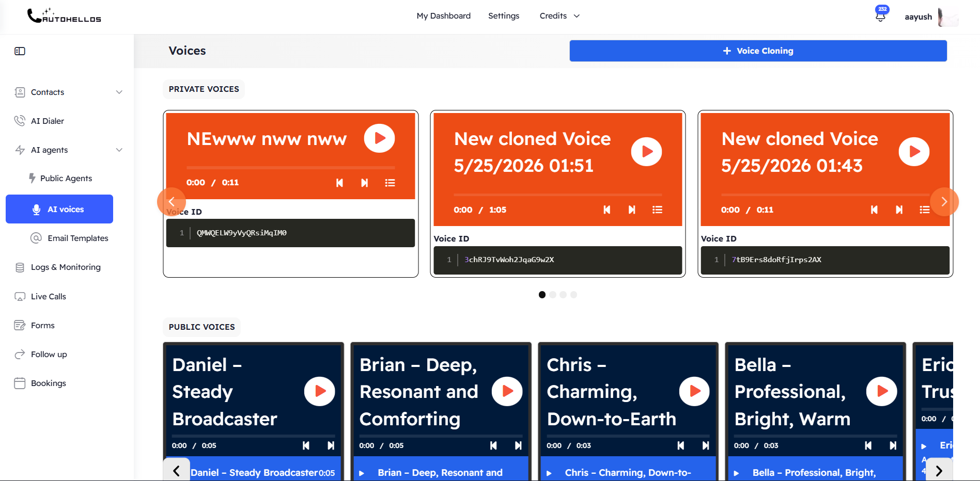The image size is (980, 481).
Task: Open Public Agents
Action: tap(66, 178)
